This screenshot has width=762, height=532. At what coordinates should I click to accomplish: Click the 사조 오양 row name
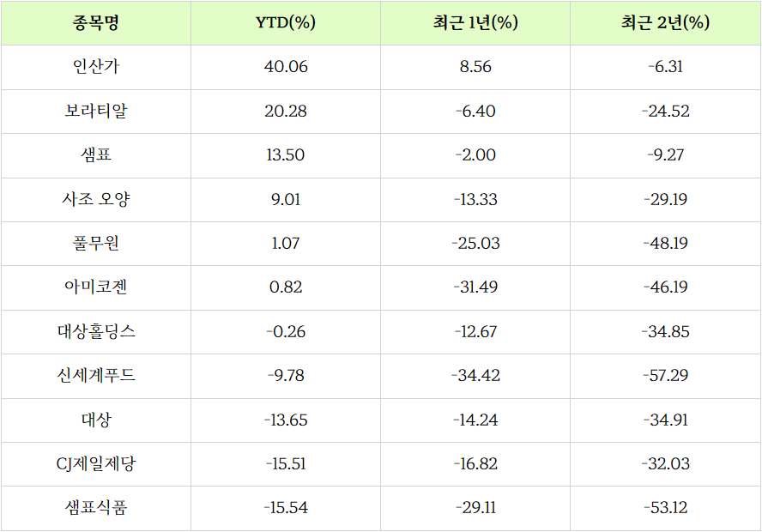click(96, 200)
